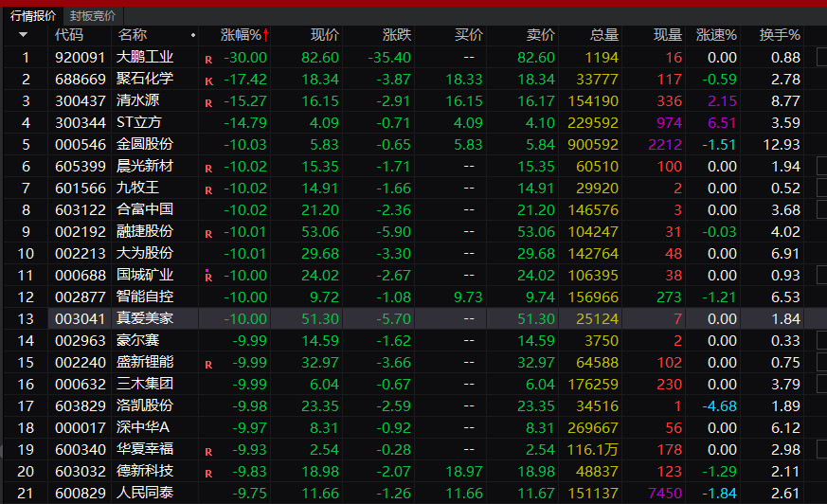Viewport: 827px width, 504px height.
Task: Select stock name 智能自控
Action: coord(145,297)
